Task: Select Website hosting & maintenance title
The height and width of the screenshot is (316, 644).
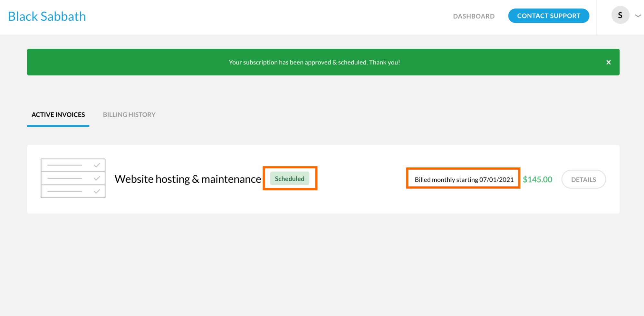Action: [x=187, y=179]
